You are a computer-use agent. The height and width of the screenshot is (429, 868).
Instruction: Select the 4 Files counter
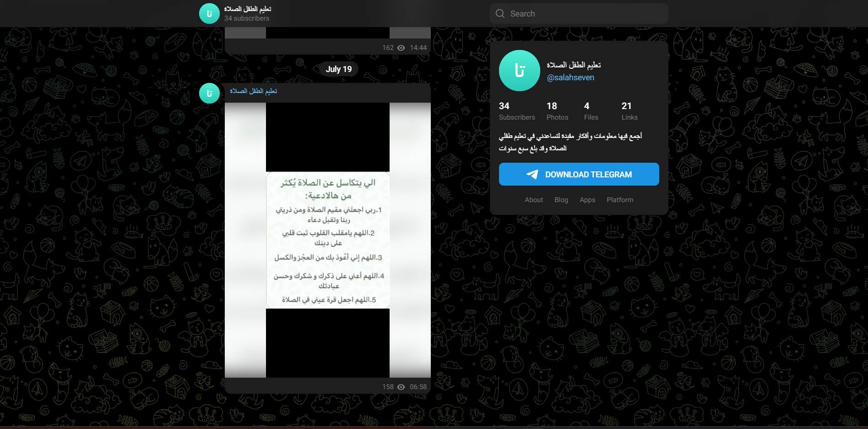pyautogui.click(x=591, y=111)
